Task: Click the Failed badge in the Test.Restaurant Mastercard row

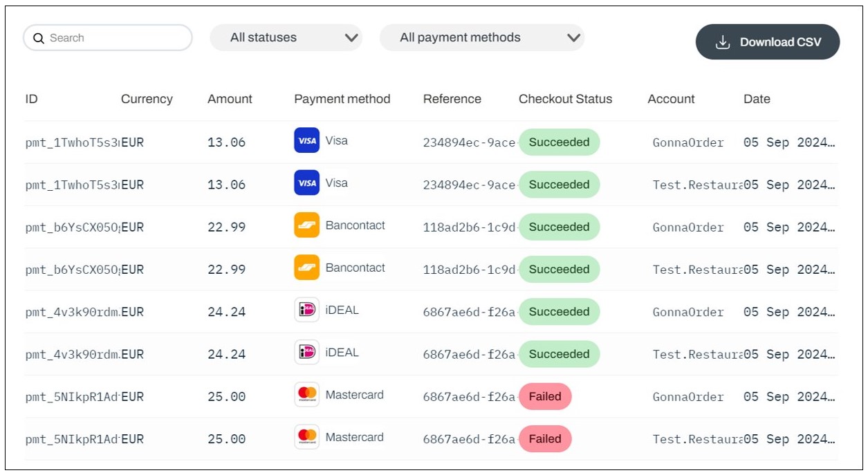Action: coord(545,439)
